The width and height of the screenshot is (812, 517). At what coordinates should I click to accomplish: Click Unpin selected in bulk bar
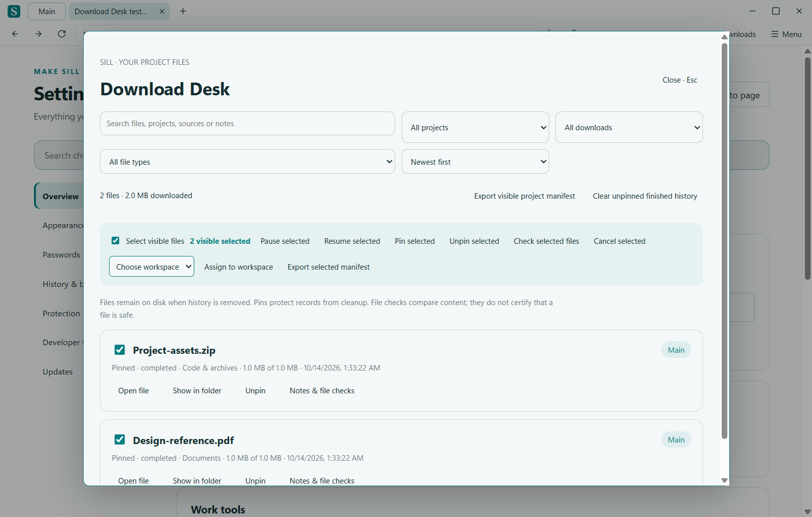pos(474,241)
